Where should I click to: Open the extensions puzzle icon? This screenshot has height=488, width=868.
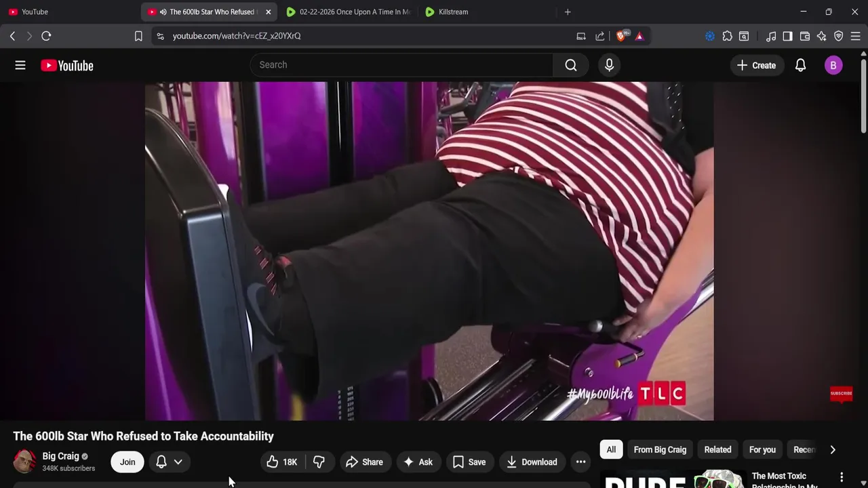coord(727,36)
